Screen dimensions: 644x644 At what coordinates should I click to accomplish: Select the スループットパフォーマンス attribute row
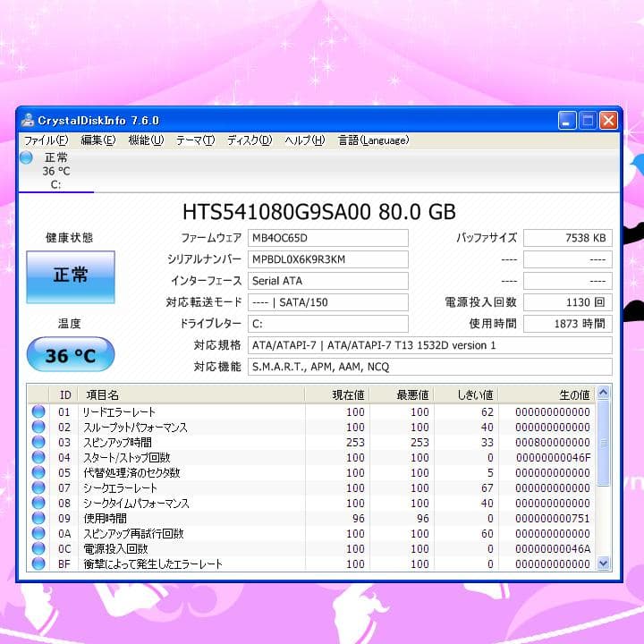pos(312,427)
